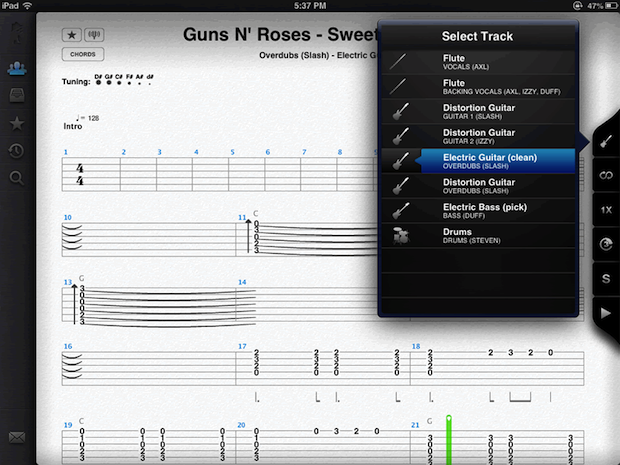
Task: Tap the green playback cursor
Action: coord(448,440)
